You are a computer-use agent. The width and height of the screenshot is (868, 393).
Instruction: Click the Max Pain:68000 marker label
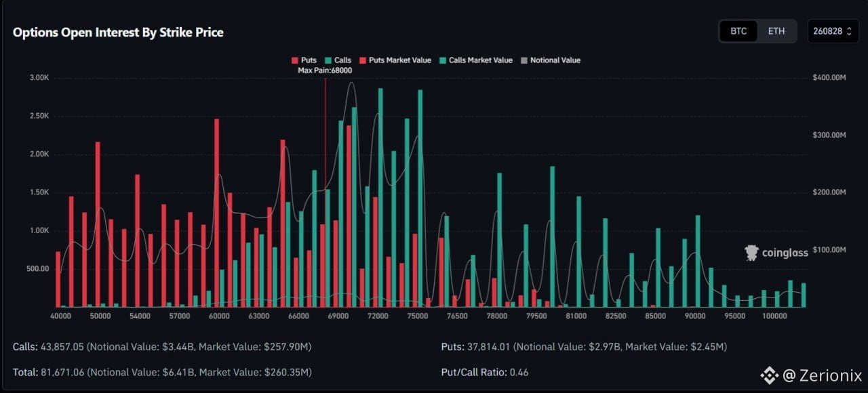point(325,70)
